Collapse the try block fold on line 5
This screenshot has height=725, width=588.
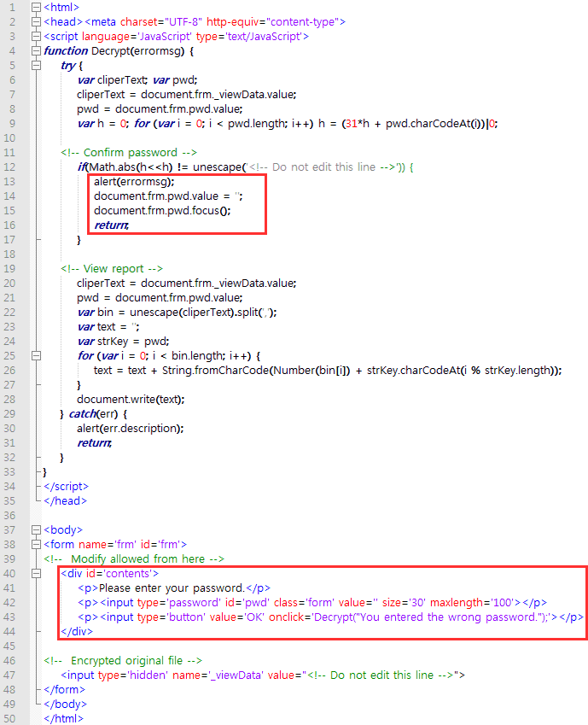[36, 65]
